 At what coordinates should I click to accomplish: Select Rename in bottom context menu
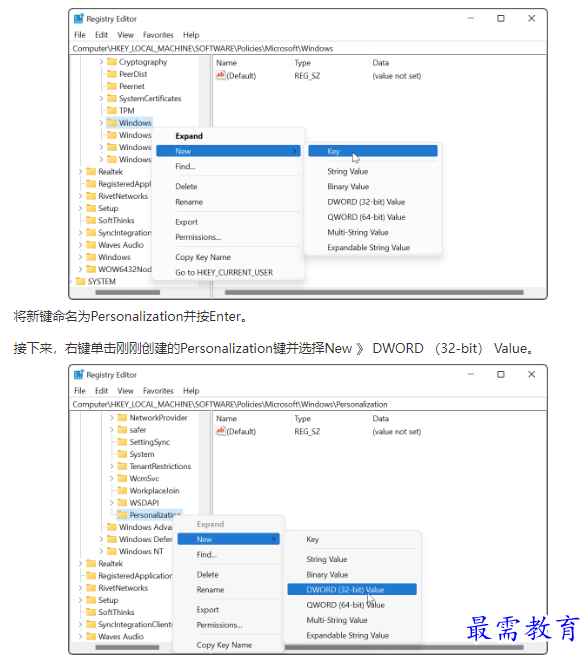pos(210,590)
